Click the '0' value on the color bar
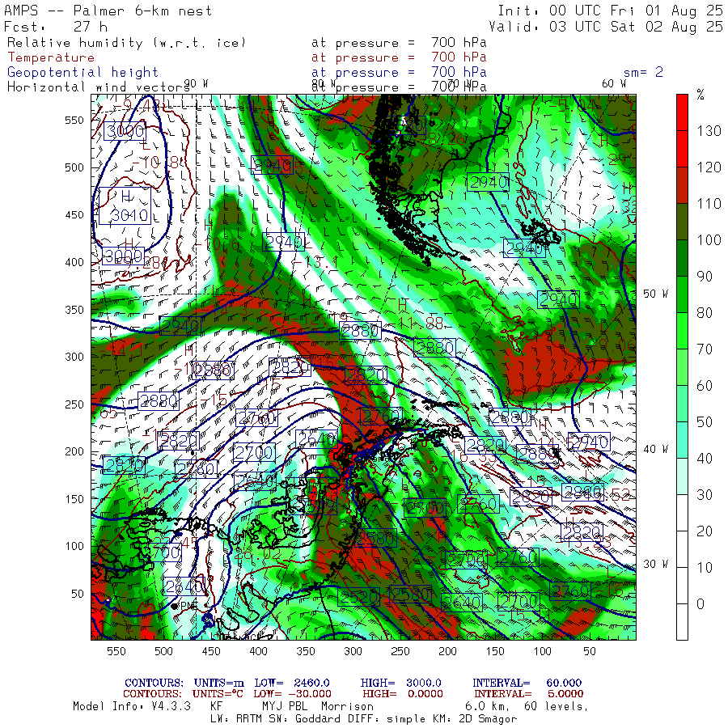728x728 pixels. (700, 603)
